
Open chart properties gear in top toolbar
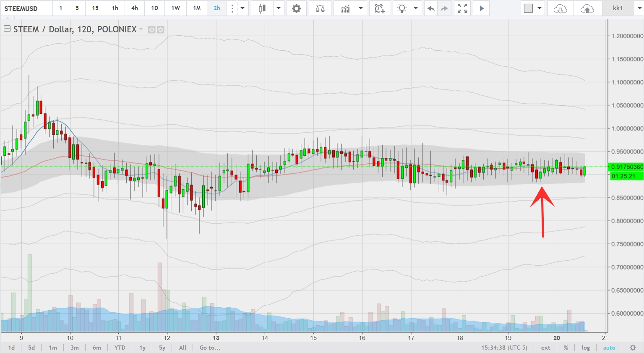point(296,8)
